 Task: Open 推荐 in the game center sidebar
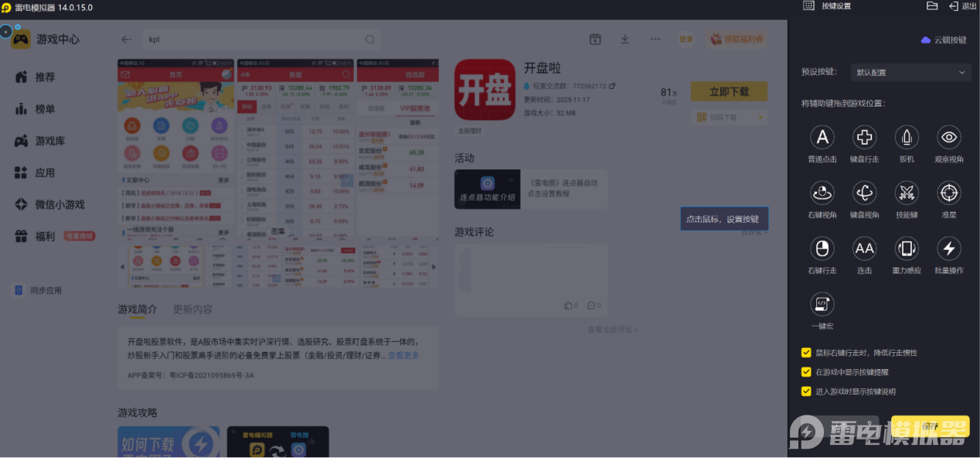pos(45,77)
